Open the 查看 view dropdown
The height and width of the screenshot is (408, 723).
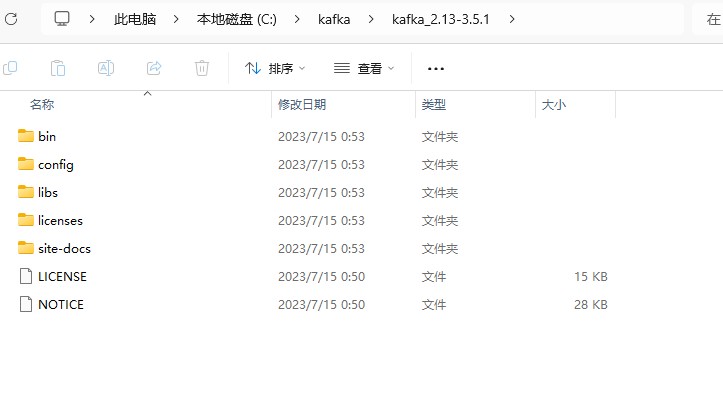click(x=364, y=69)
